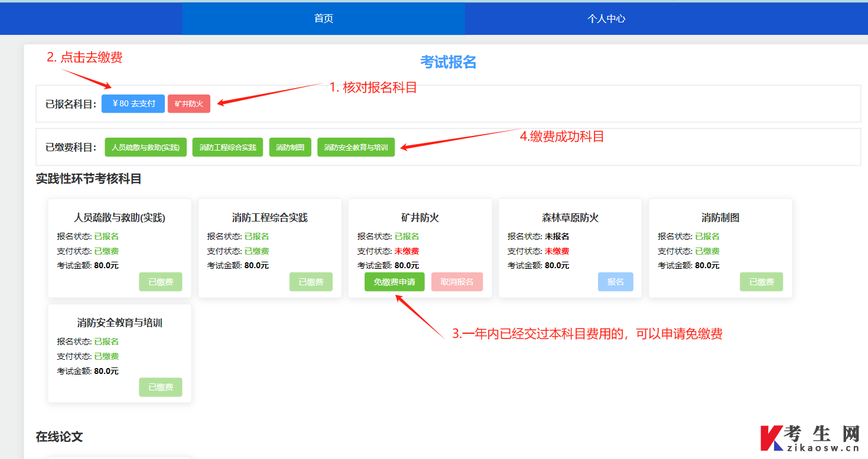Click the 未报名 status on 森林草原防火 card

(x=557, y=236)
